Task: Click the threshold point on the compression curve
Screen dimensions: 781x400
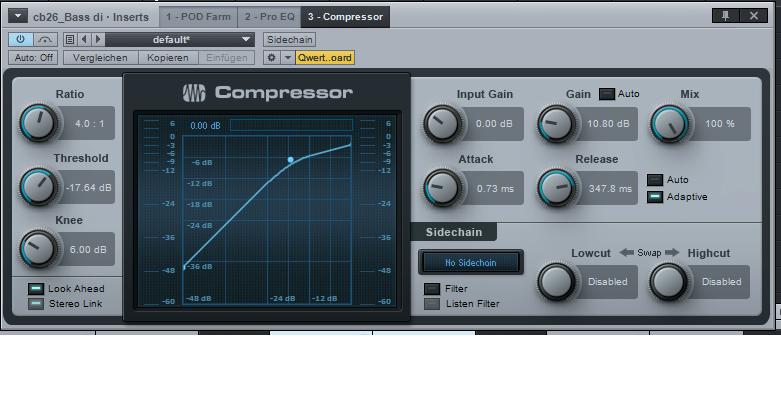Action: 290,160
